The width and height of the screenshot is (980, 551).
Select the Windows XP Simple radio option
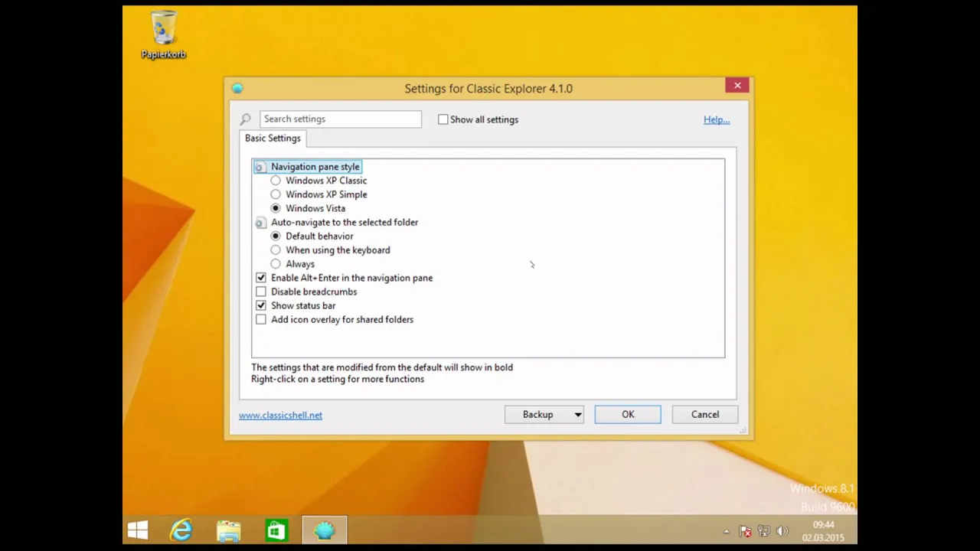(x=276, y=194)
